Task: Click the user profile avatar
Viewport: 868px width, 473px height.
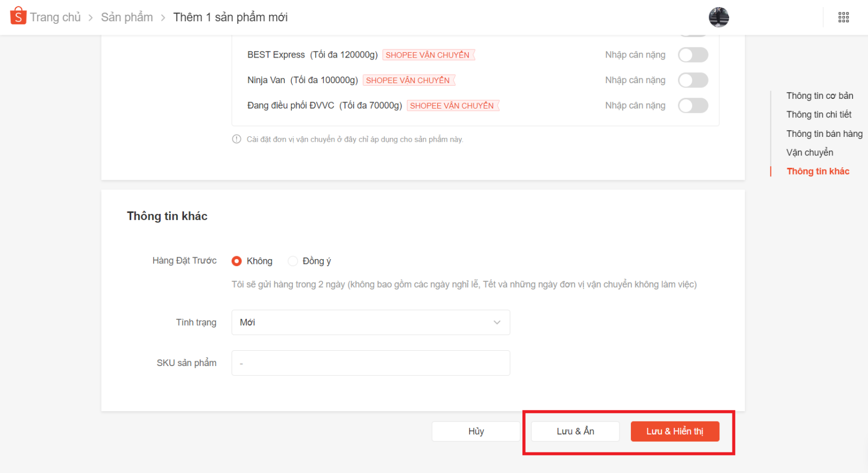Action: pyautogui.click(x=718, y=17)
